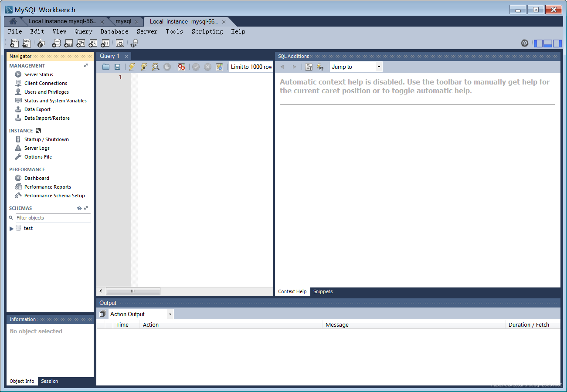
Task: Open the performance Dashboard
Action: click(x=37, y=178)
